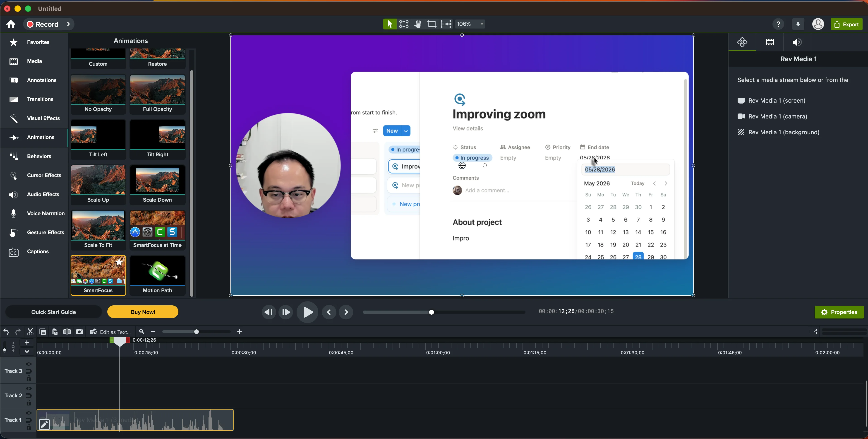
Task: Start recording with the Record button
Action: pyautogui.click(x=43, y=24)
